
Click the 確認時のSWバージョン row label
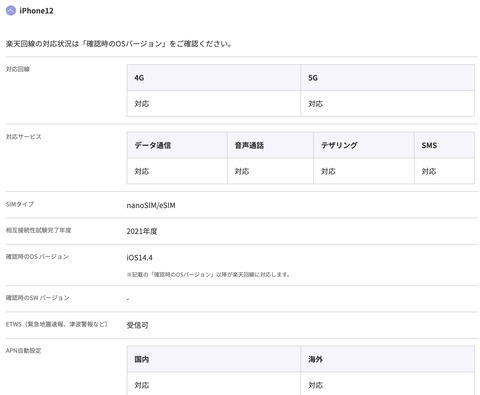click(37, 298)
